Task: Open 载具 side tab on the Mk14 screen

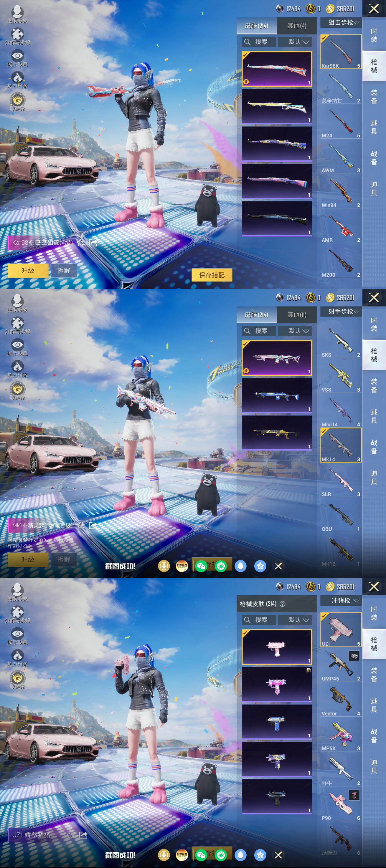Action: click(x=374, y=416)
